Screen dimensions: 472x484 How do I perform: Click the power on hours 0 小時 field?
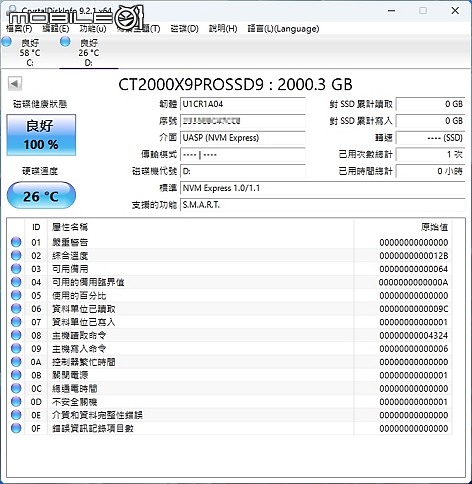430,171
